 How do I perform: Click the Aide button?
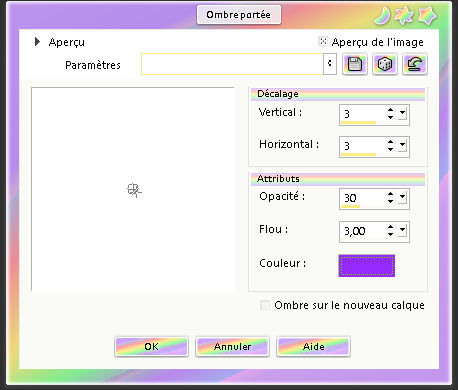(x=313, y=347)
